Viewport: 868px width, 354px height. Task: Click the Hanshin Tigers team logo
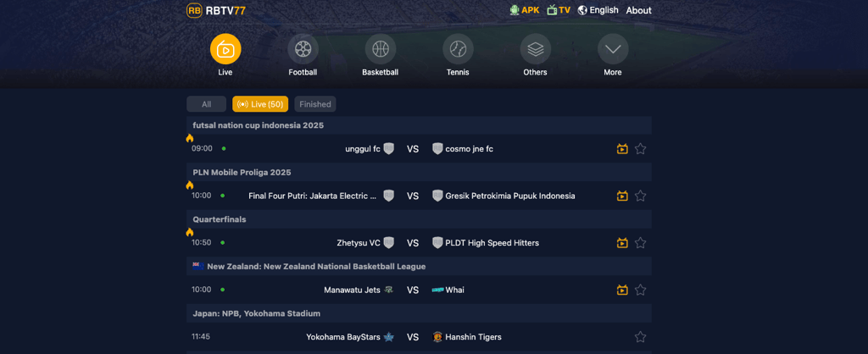[x=437, y=337]
